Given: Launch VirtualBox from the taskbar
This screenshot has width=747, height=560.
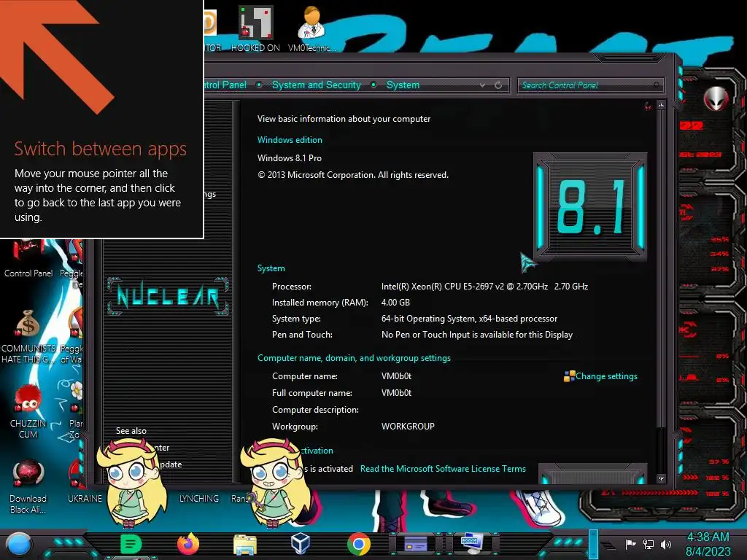Looking at the screenshot, I should [x=301, y=544].
